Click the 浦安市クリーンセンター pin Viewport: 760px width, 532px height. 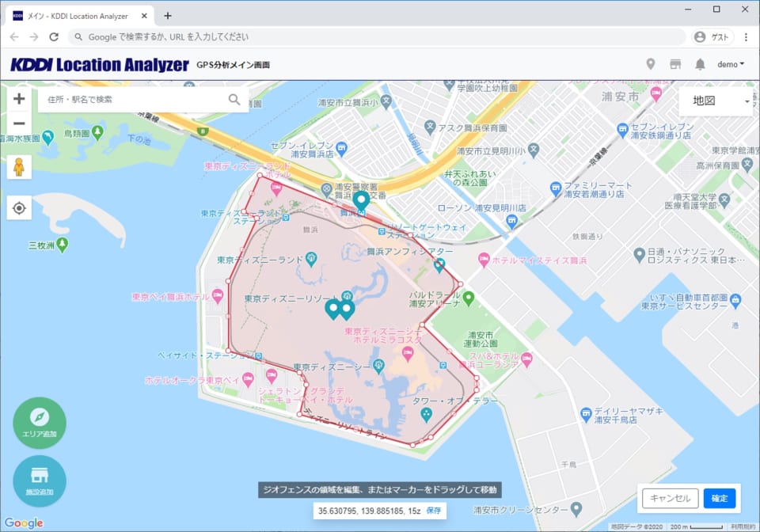pyautogui.click(x=576, y=509)
